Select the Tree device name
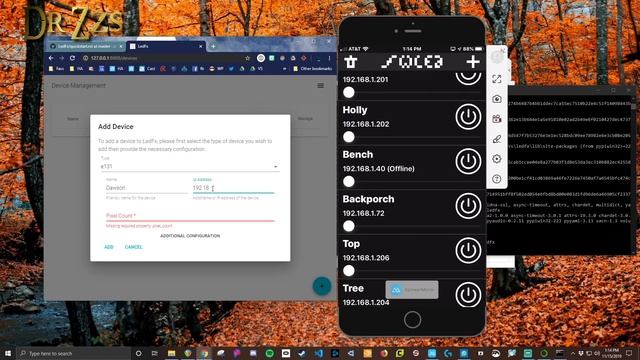This screenshot has height=360, width=640. (353, 288)
